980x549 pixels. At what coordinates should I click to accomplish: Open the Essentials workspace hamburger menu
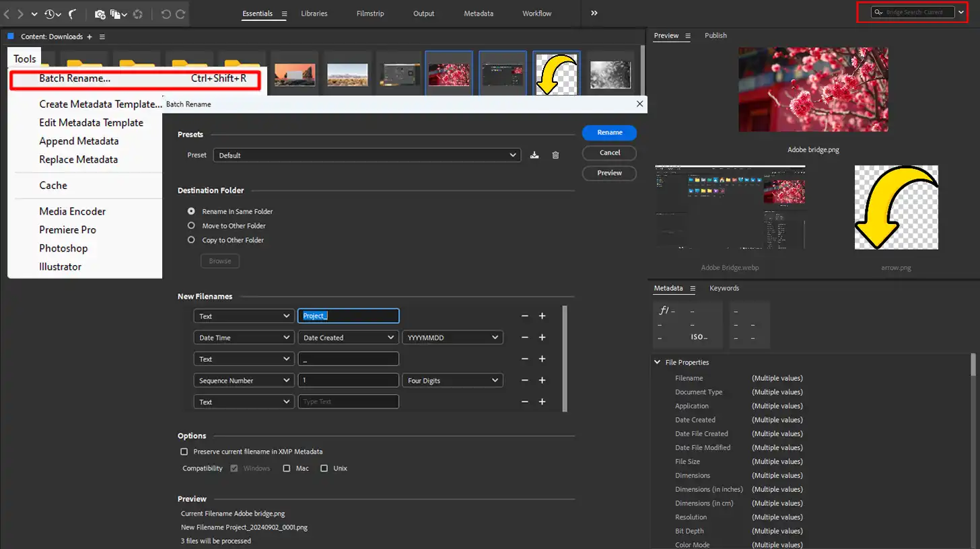pos(284,13)
